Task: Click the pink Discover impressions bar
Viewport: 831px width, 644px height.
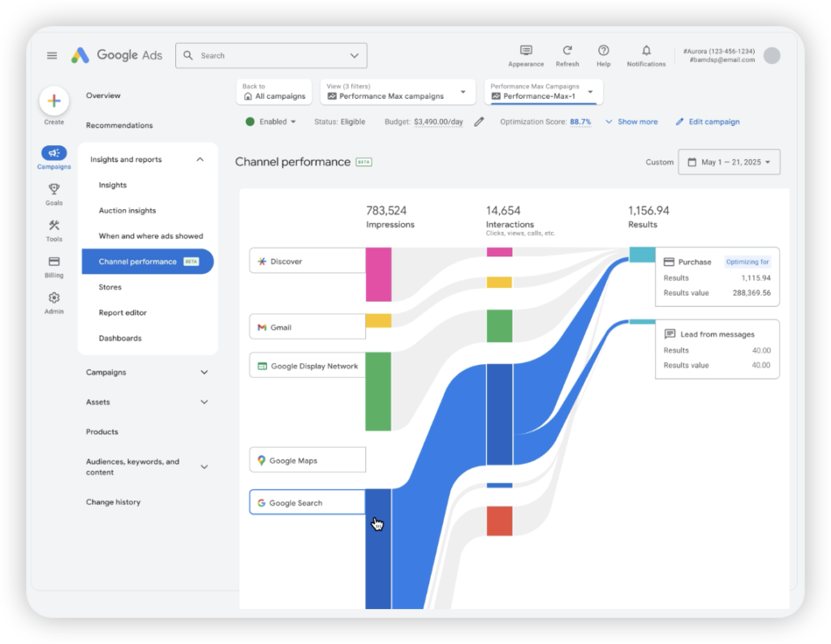Action: point(378,274)
